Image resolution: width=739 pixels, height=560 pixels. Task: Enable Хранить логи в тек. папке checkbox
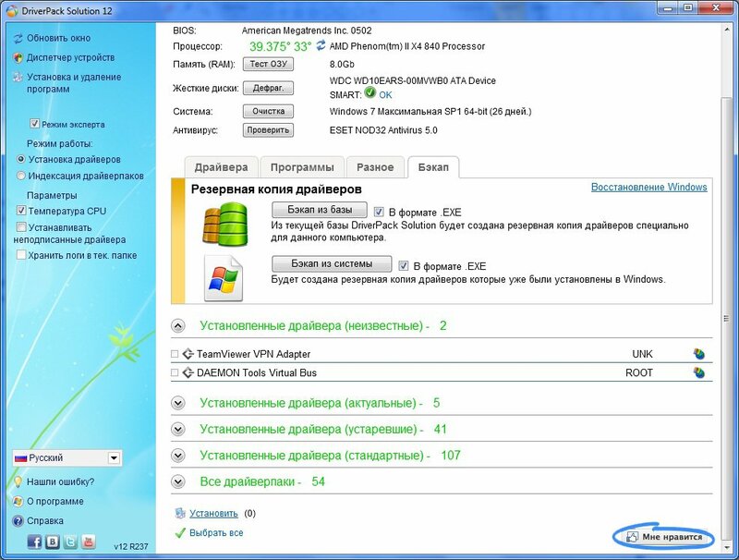20,255
